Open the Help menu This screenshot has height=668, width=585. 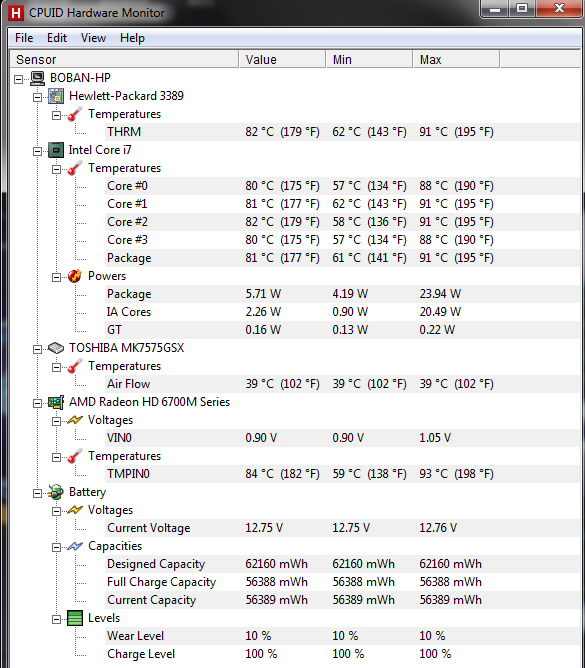click(x=132, y=38)
